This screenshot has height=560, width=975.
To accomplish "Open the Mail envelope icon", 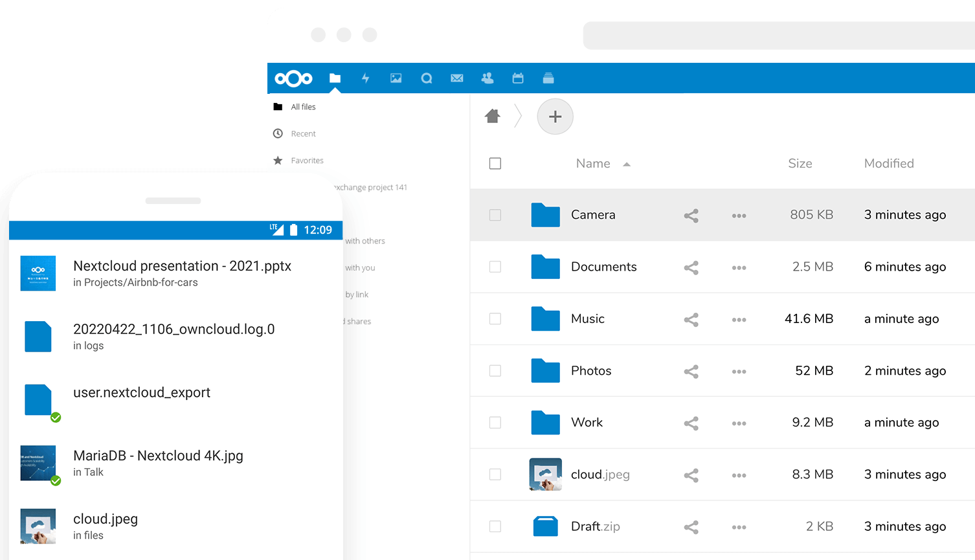I will click(x=457, y=78).
